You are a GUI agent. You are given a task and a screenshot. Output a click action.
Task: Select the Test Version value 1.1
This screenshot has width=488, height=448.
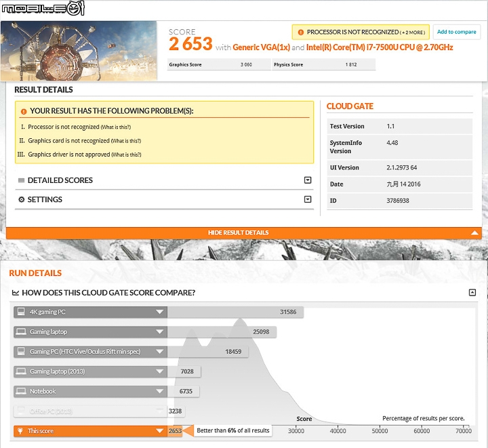[x=390, y=126]
